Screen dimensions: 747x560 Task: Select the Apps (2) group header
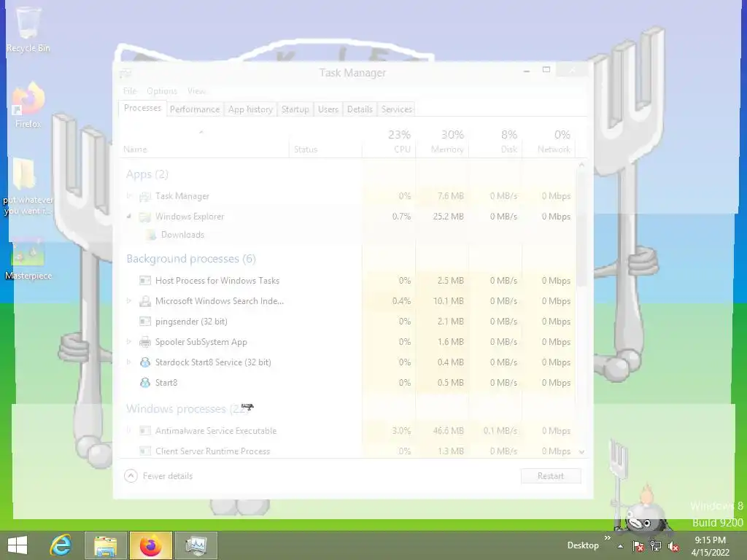[x=147, y=174]
